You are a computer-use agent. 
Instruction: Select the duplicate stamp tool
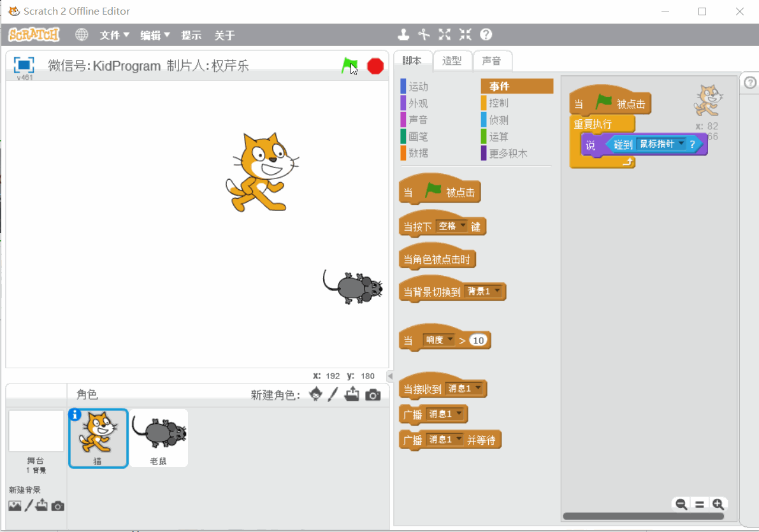click(x=403, y=34)
